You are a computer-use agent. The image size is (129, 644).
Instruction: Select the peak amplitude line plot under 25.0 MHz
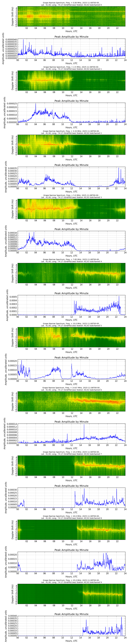click(71, 626)
